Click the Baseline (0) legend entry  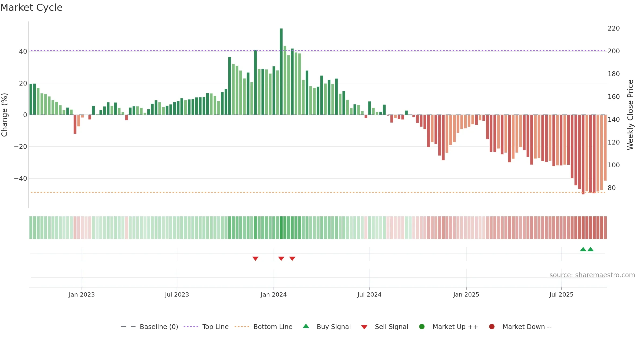(x=149, y=327)
